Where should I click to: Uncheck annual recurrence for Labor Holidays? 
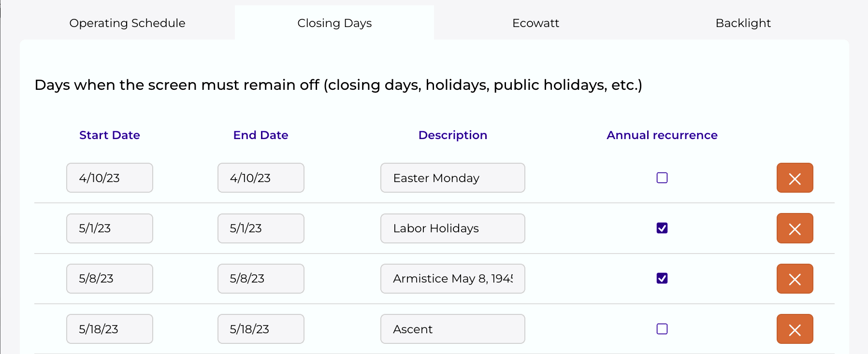(662, 228)
